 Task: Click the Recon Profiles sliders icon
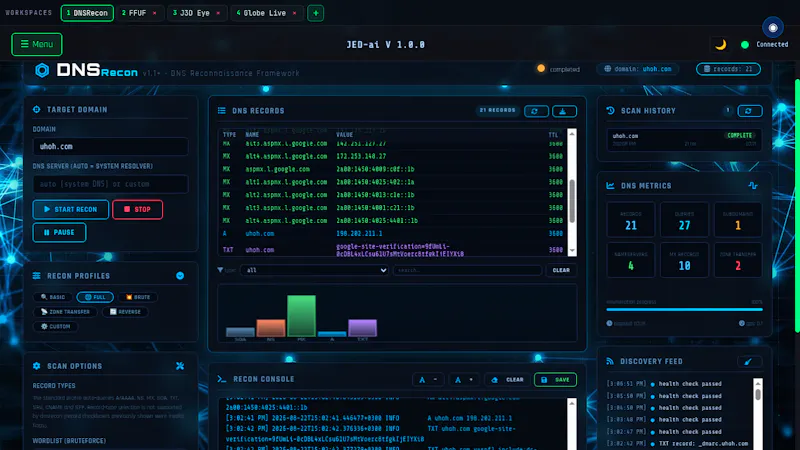coord(37,276)
